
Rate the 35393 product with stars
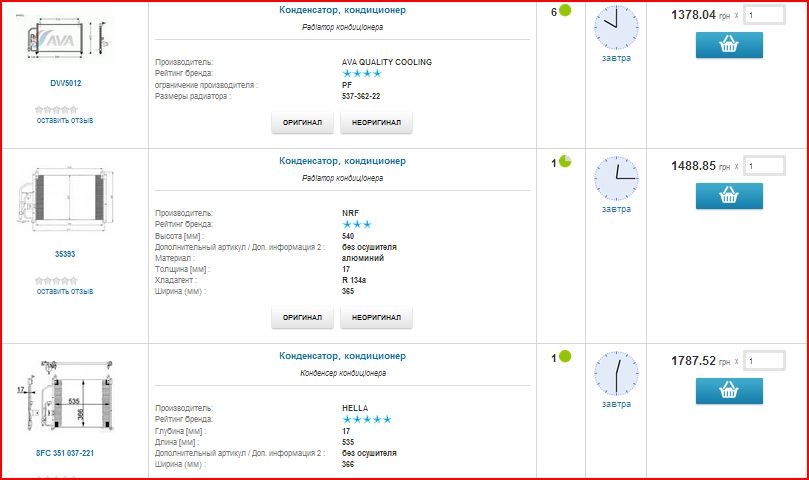coord(56,281)
